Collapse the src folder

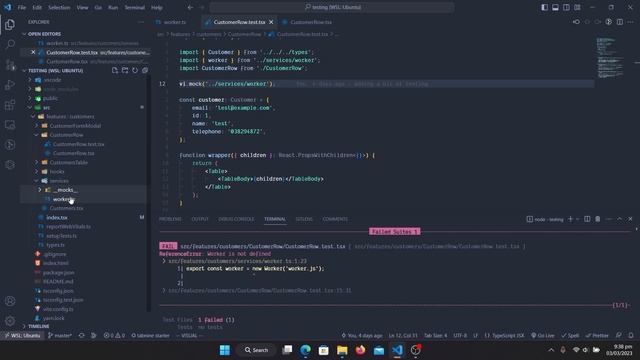pos(30,107)
